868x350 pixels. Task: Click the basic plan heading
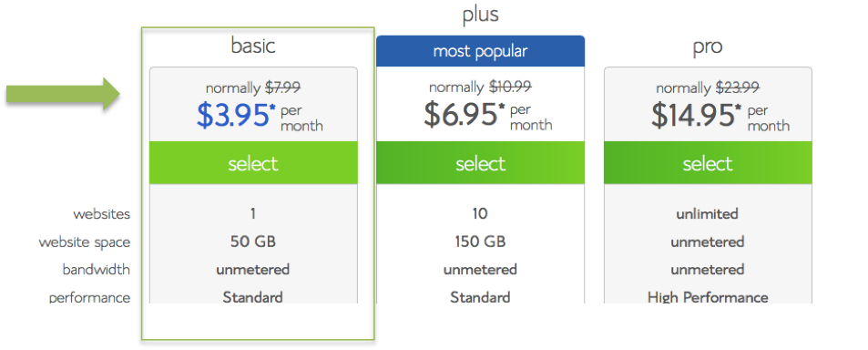pyautogui.click(x=253, y=46)
